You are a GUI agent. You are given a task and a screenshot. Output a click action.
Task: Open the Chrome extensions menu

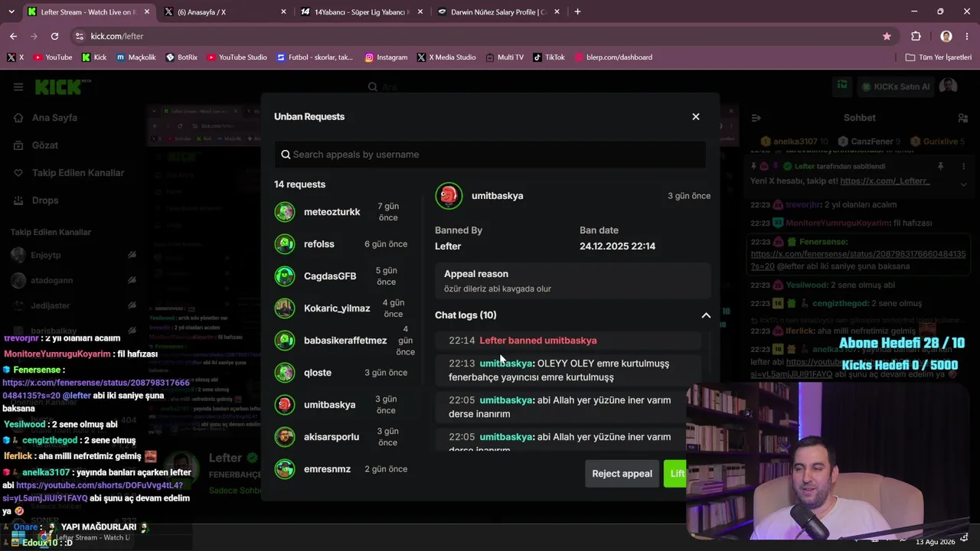pyautogui.click(x=916, y=36)
